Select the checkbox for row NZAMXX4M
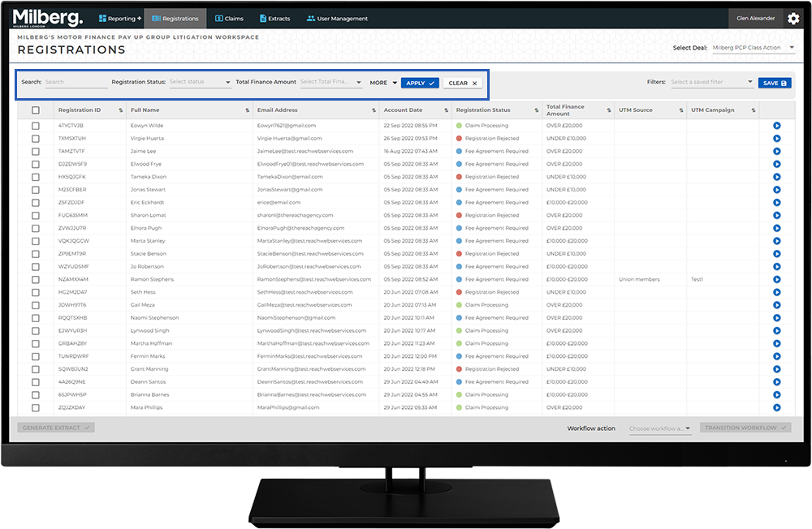The width and height of the screenshot is (812, 529). point(35,279)
